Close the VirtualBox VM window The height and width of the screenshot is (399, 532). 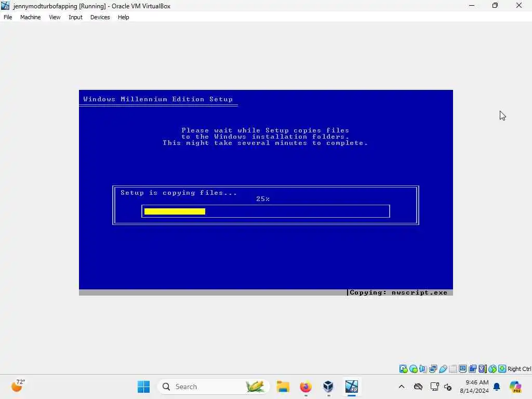coord(519,5)
